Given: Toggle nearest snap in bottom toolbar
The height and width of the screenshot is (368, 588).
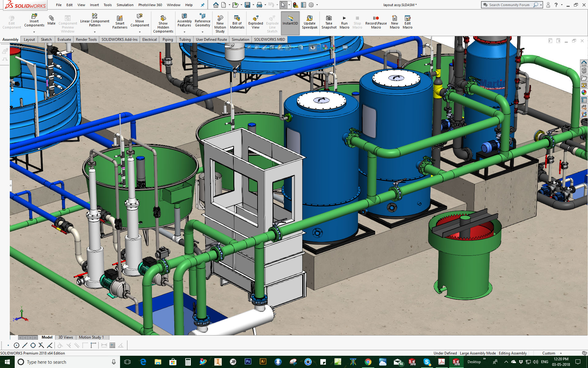Looking at the screenshot, I should pyautogui.click(x=49, y=345).
